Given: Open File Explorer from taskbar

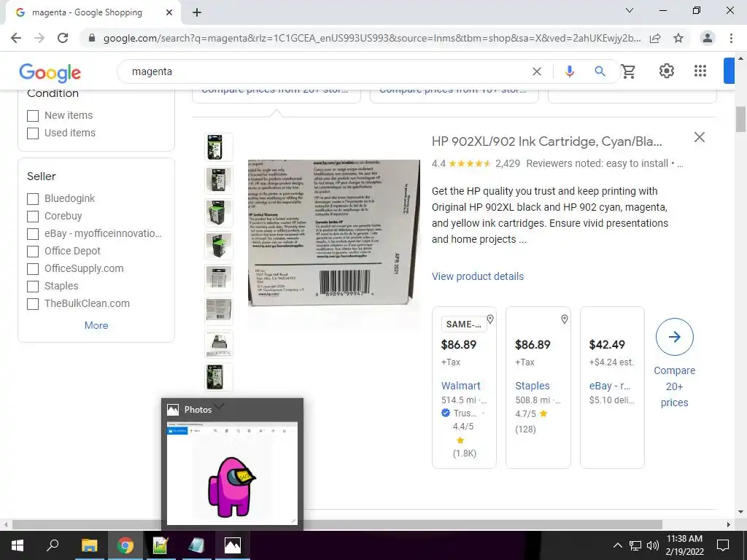Looking at the screenshot, I should coord(89,545).
